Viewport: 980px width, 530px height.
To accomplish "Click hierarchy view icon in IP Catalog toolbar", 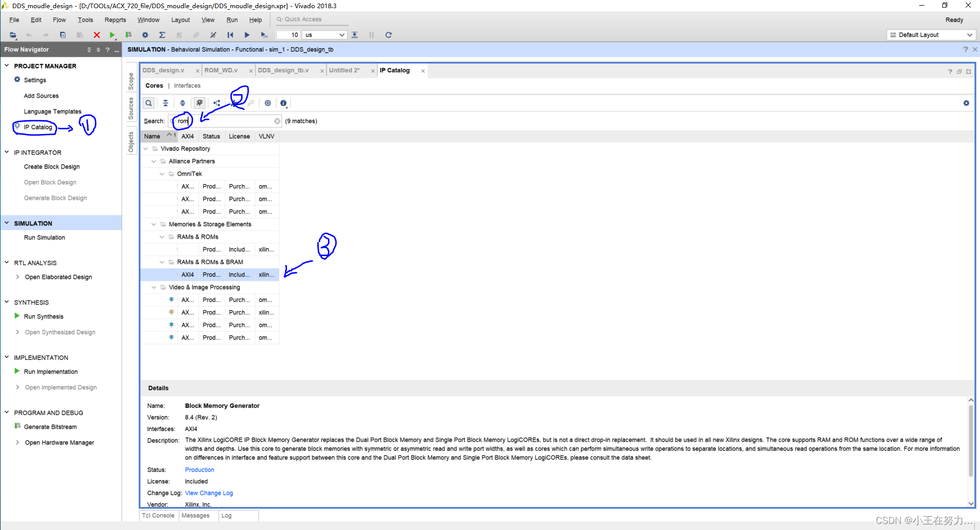I will [x=217, y=103].
